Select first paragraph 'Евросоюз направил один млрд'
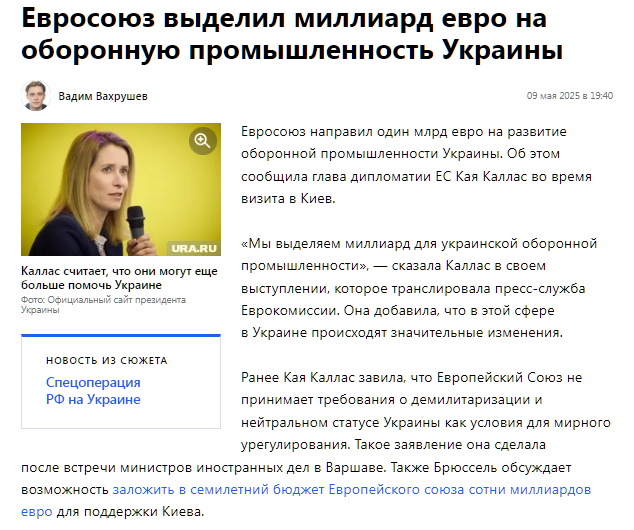This screenshot has height=530, width=634. 416,165
